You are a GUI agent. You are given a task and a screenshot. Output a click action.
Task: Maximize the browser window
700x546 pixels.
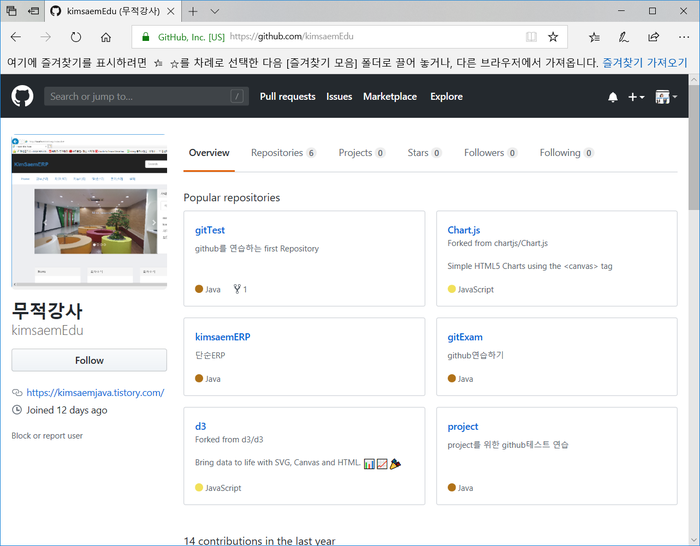point(652,11)
